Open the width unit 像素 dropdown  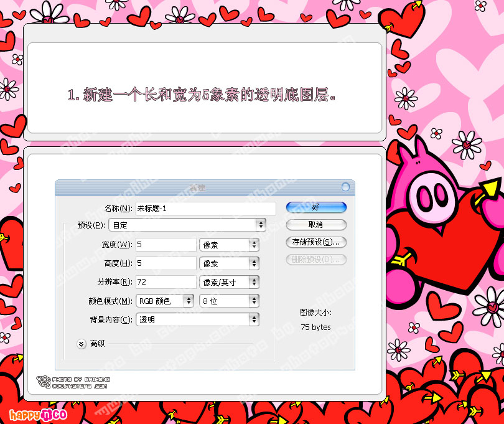click(228, 245)
